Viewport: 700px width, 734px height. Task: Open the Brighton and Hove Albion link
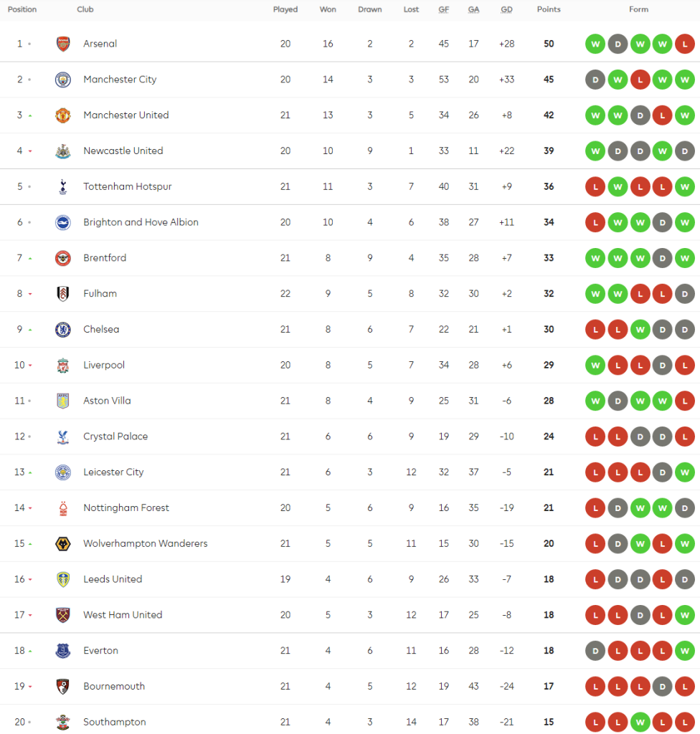[141, 222]
